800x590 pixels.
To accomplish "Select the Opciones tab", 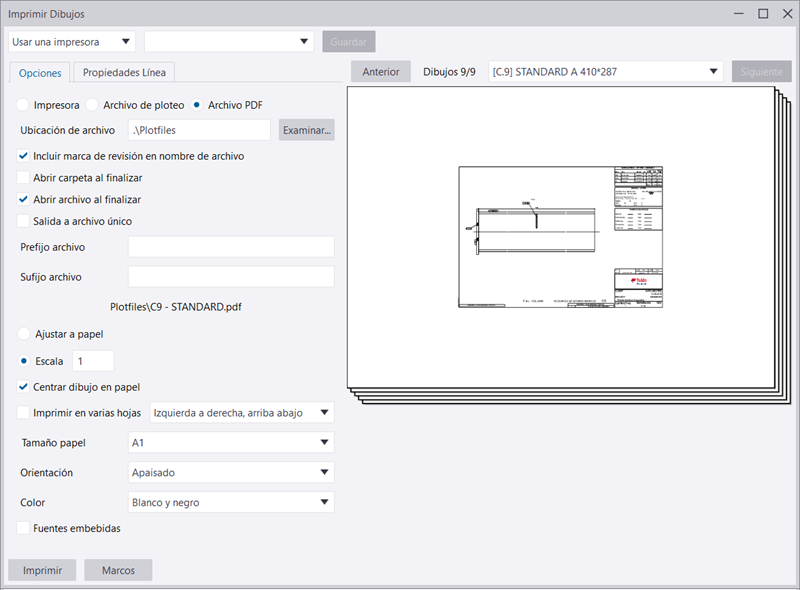I will [x=40, y=72].
